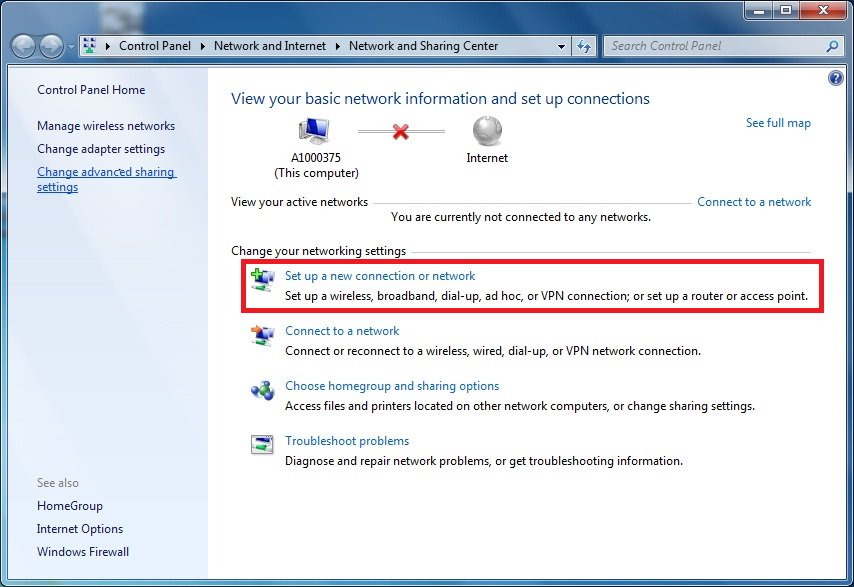Click the This computer icon in network map
The height and width of the screenshot is (587, 854).
[314, 131]
